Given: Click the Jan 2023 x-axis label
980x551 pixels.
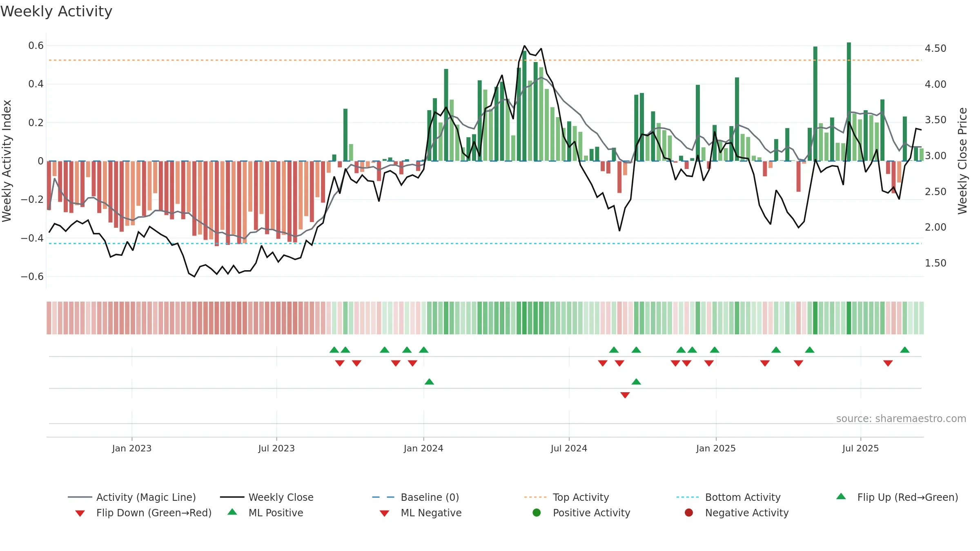Looking at the screenshot, I should tap(132, 448).
